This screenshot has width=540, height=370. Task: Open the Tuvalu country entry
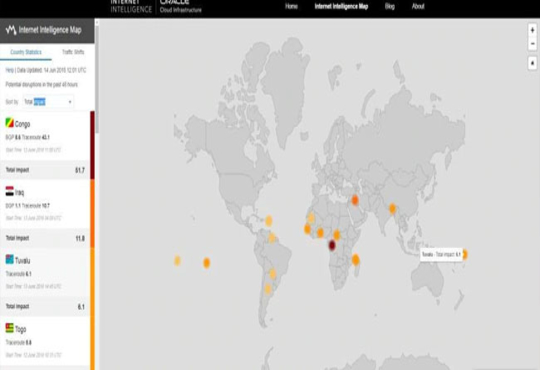pyautogui.click(x=45, y=272)
